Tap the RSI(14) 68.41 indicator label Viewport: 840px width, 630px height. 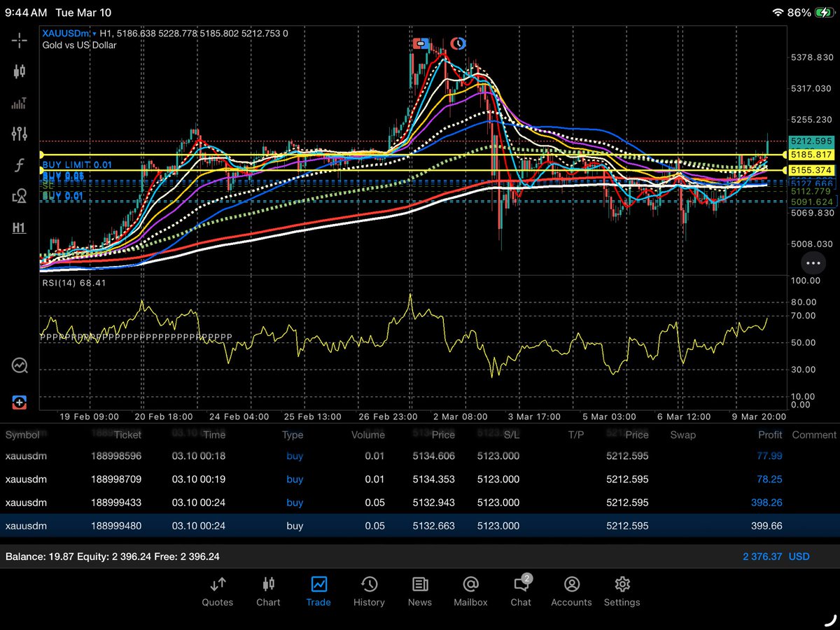73,283
